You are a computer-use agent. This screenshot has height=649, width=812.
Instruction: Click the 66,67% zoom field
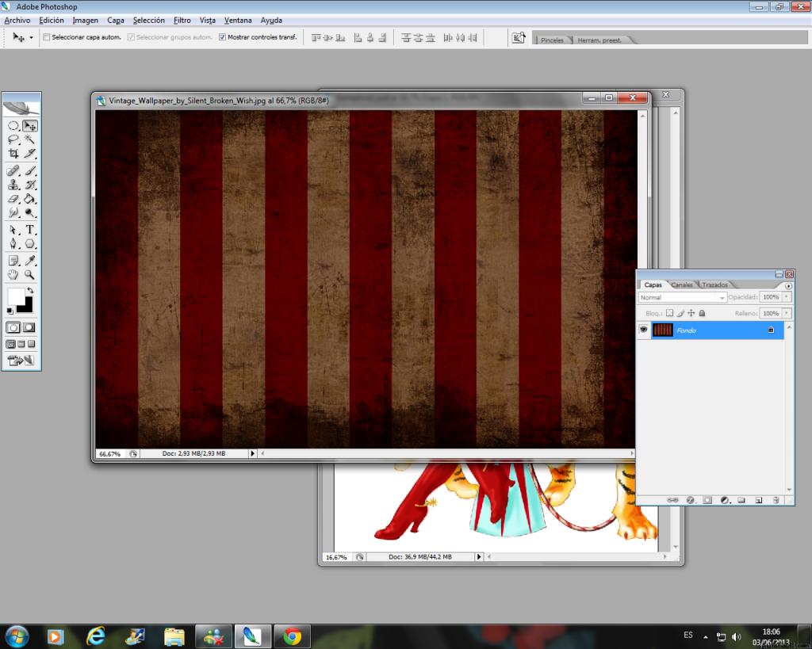[109, 454]
